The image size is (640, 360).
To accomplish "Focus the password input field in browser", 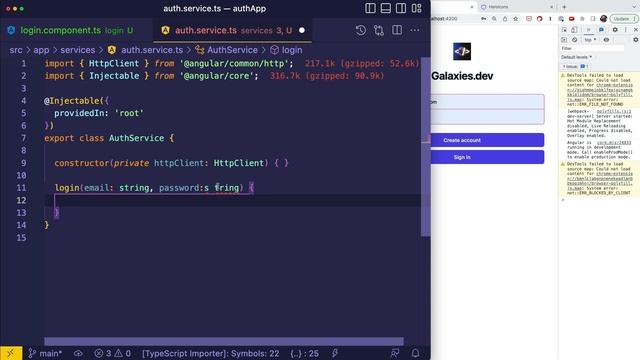I will point(487,117).
